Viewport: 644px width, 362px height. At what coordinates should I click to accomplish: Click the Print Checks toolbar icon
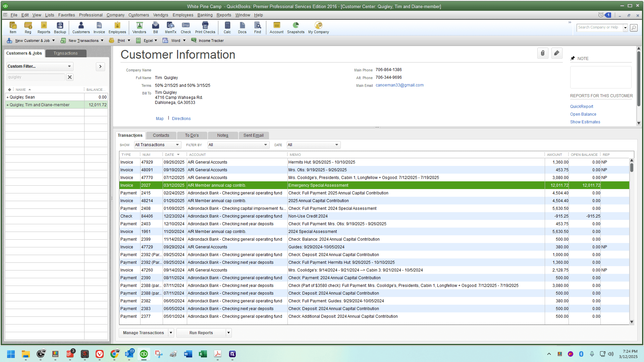coord(205,27)
